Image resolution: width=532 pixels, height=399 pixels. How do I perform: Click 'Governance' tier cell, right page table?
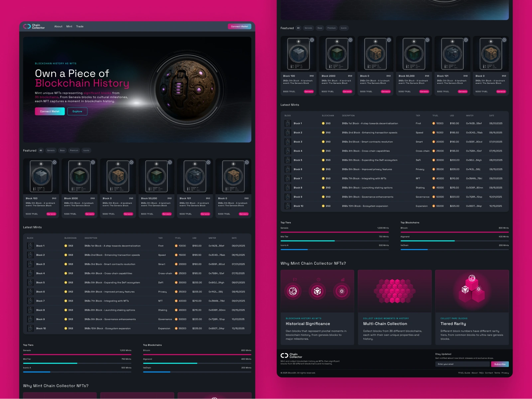tap(423, 197)
